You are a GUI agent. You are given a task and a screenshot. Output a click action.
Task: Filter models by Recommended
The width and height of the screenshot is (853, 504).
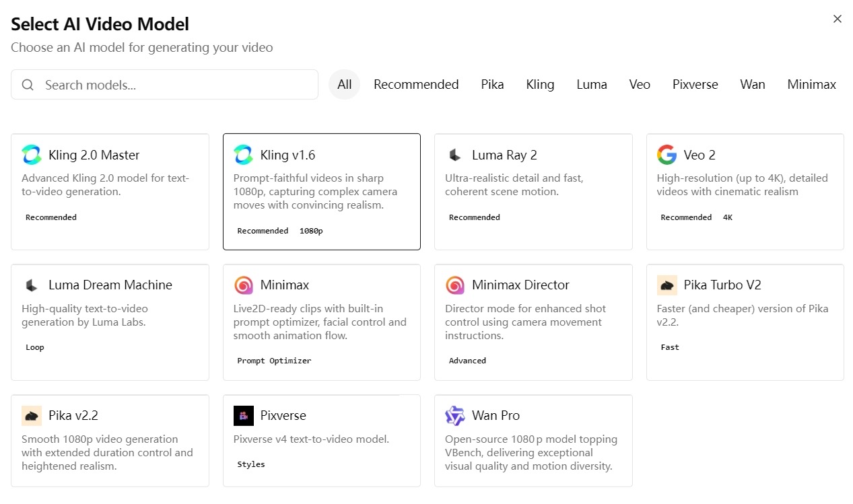pyautogui.click(x=416, y=85)
